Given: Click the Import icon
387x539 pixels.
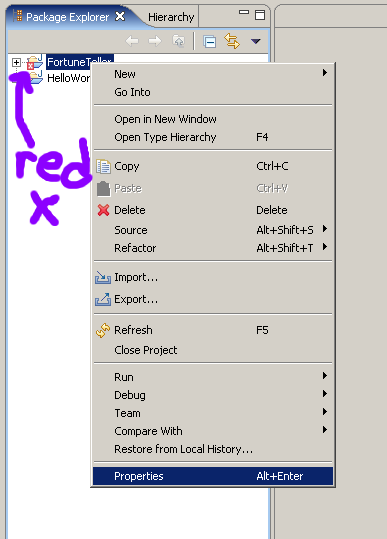Looking at the screenshot, I should 103,277.
